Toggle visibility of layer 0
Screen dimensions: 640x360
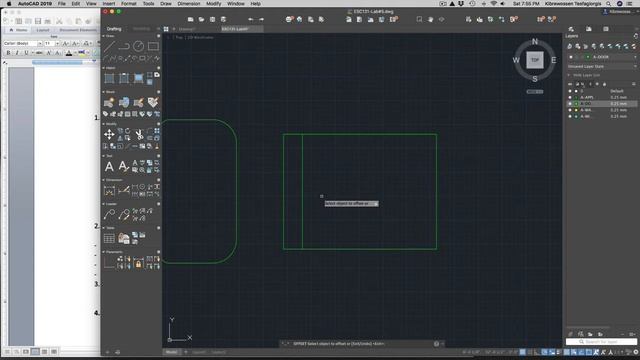coord(570,91)
